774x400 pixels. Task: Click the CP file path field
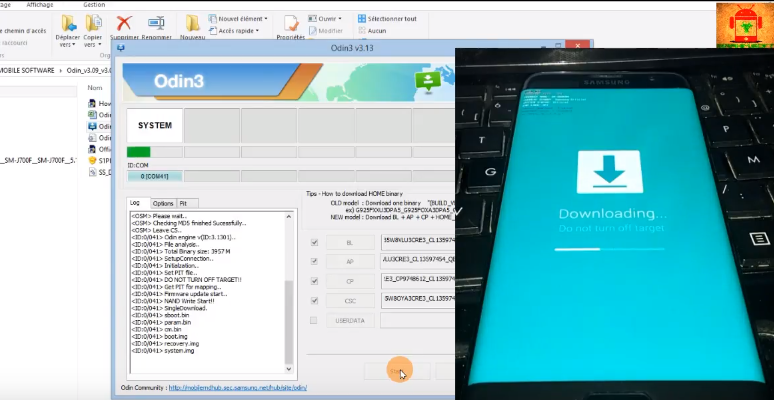coord(418,280)
